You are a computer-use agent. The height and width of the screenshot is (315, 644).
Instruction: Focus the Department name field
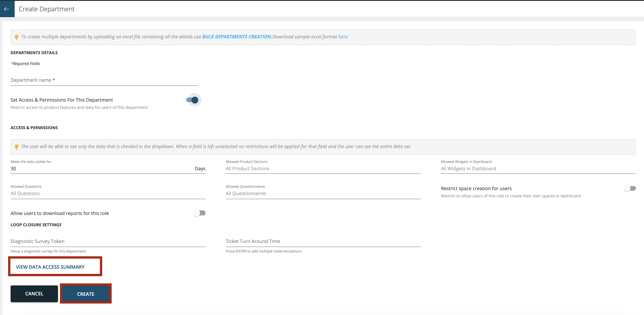pos(104,80)
